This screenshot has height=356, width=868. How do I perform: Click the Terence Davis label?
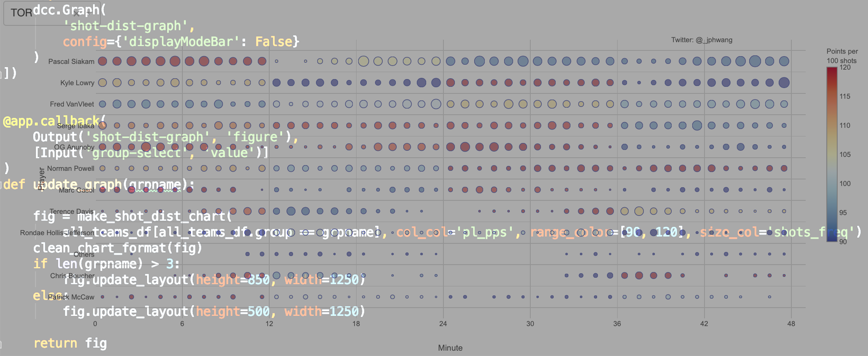[x=72, y=211]
